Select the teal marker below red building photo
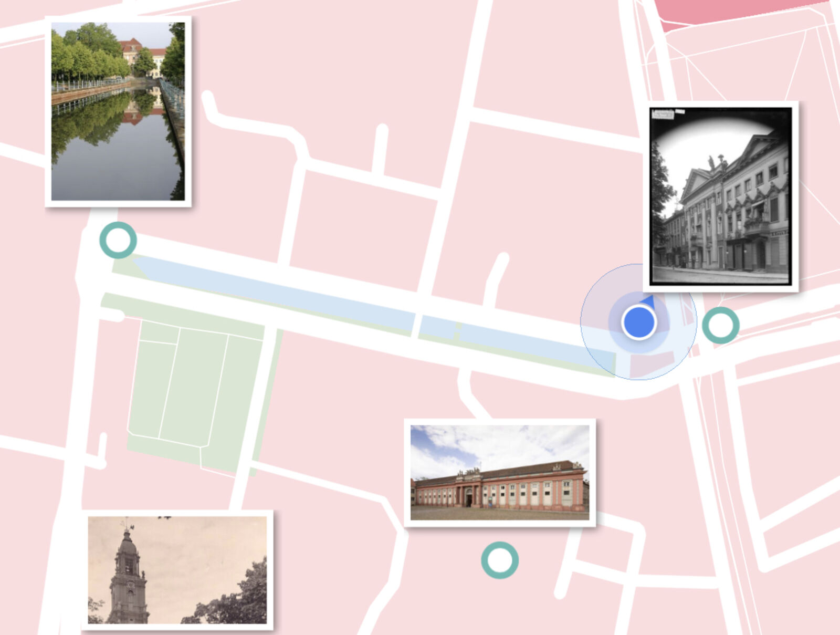This screenshot has height=635, width=840. 500,560
